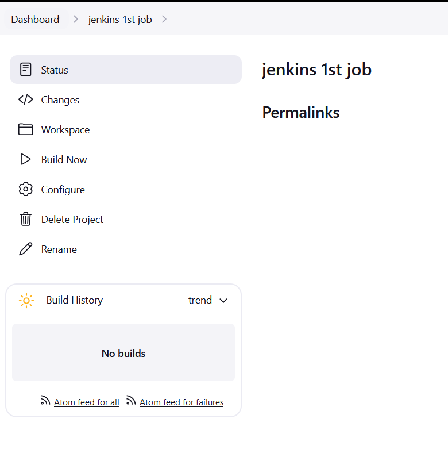Expand the chevron after jenkins 1st job breadcrumb

(164, 20)
